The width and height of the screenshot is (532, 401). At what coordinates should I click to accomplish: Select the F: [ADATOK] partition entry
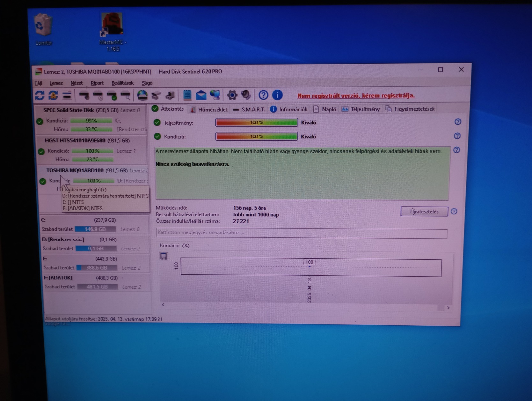click(x=97, y=282)
